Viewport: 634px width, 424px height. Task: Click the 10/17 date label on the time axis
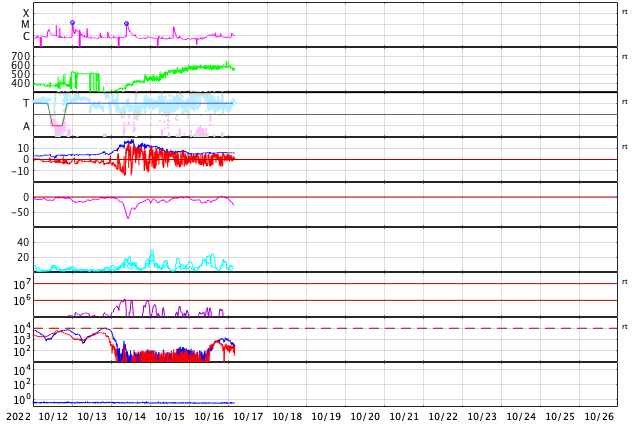pyautogui.click(x=248, y=416)
